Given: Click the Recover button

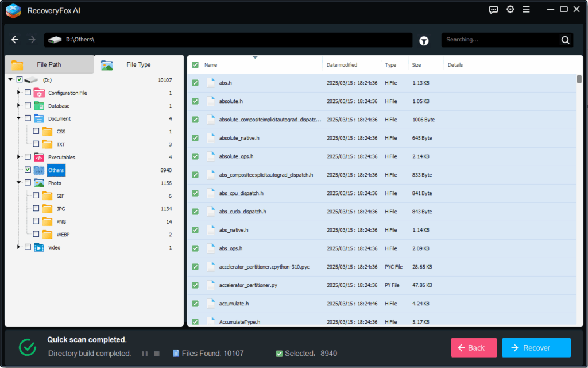Looking at the screenshot, I should [536, 348].
